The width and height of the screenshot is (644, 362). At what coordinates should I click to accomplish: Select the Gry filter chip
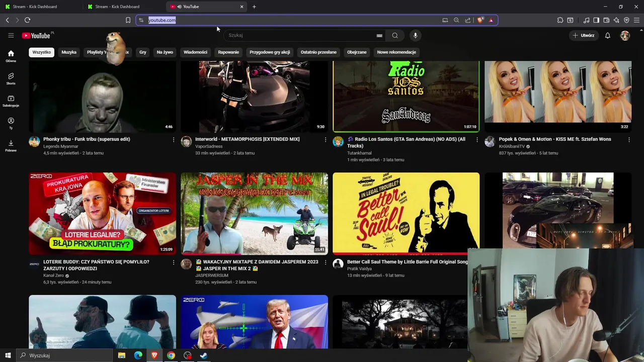click(x=143, y=52)
